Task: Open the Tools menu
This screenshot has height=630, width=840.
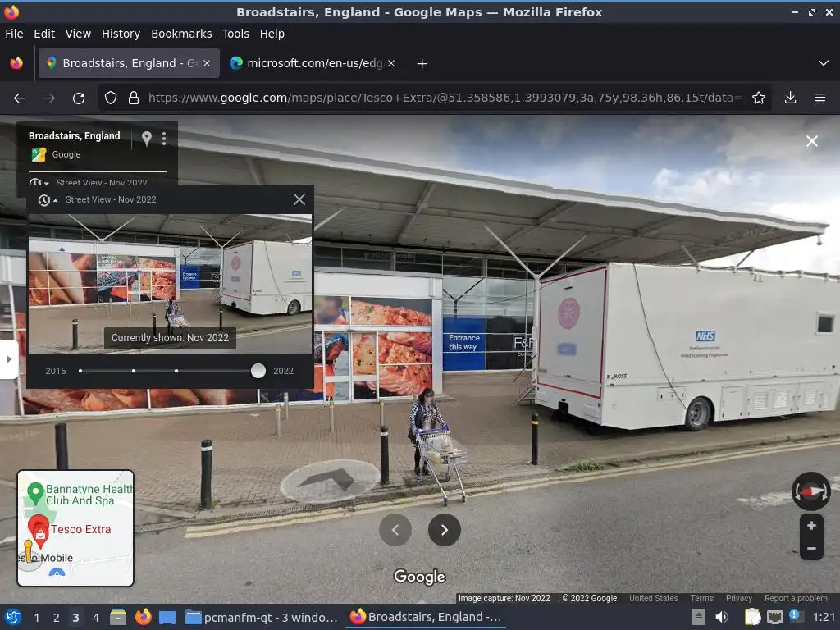Action: click(x=235, y=34)
